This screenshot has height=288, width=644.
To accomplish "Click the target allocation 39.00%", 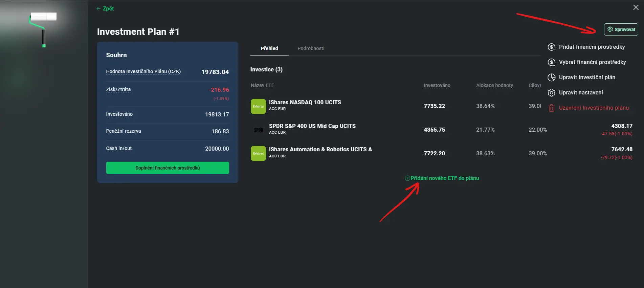I will coord(538,153).
